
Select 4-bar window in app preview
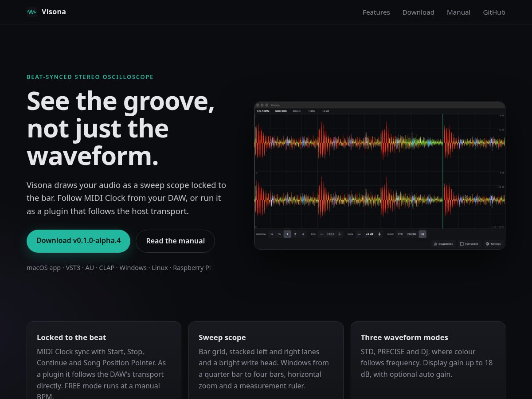(303, 234)
